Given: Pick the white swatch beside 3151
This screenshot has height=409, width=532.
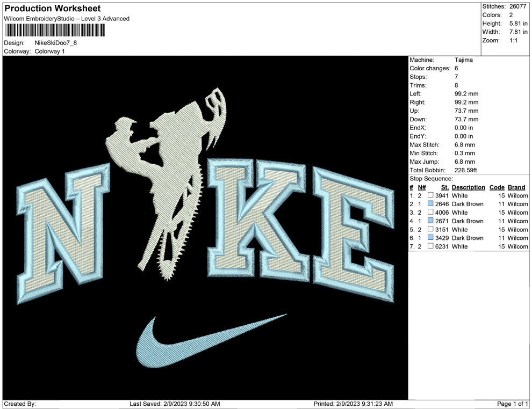Looking at the screenshot, I should click(x=430, y=229).
